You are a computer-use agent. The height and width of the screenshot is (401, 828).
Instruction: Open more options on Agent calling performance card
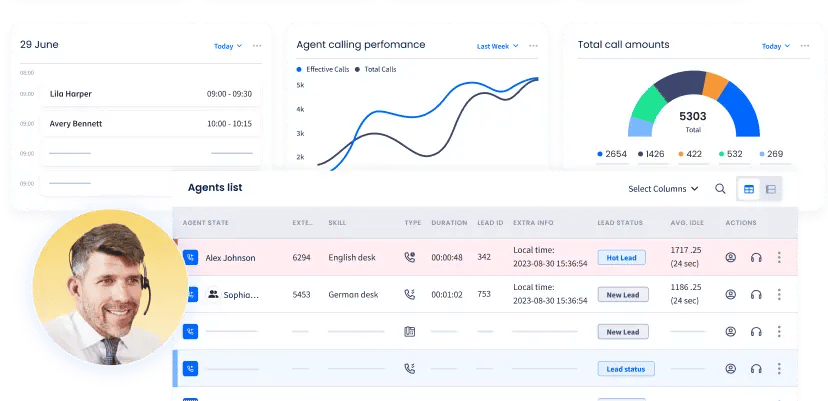pos(533,46)
